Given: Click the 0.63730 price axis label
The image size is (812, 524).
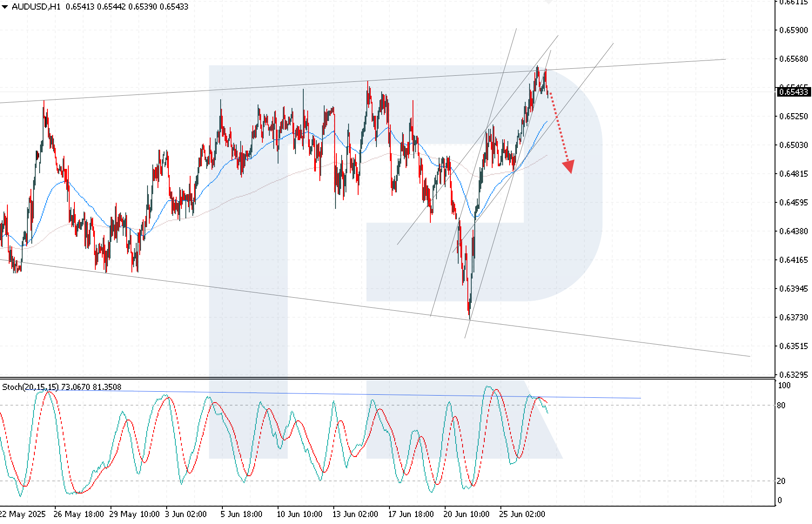Looking at the screenshot, I should [x=794, y=317].
